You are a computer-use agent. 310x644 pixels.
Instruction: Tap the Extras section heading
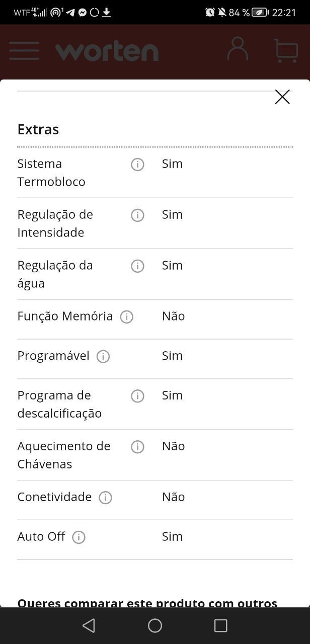click(x=38, y=129)
